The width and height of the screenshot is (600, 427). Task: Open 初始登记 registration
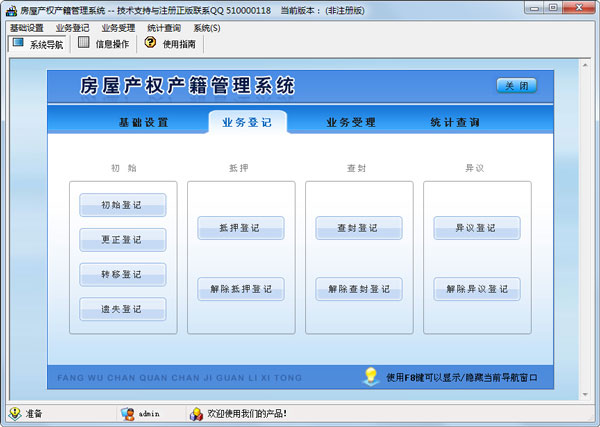pos(123,205)
